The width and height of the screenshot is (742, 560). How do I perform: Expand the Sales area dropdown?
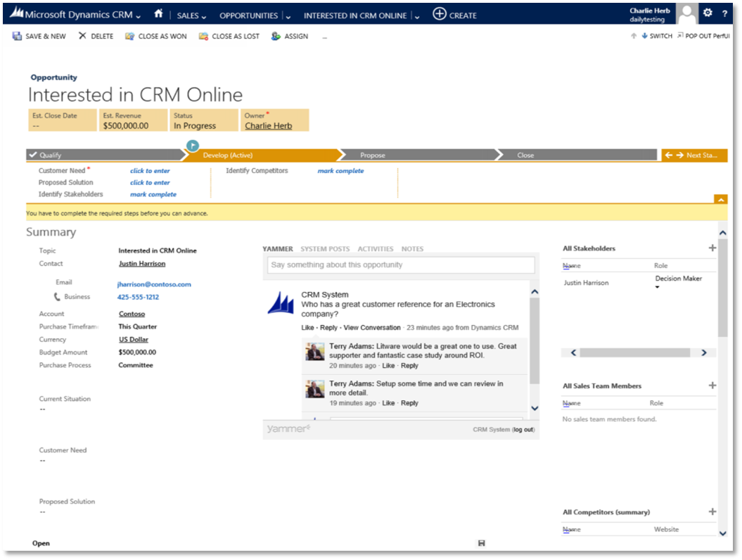pyautogui.click(x=204, y=17)
